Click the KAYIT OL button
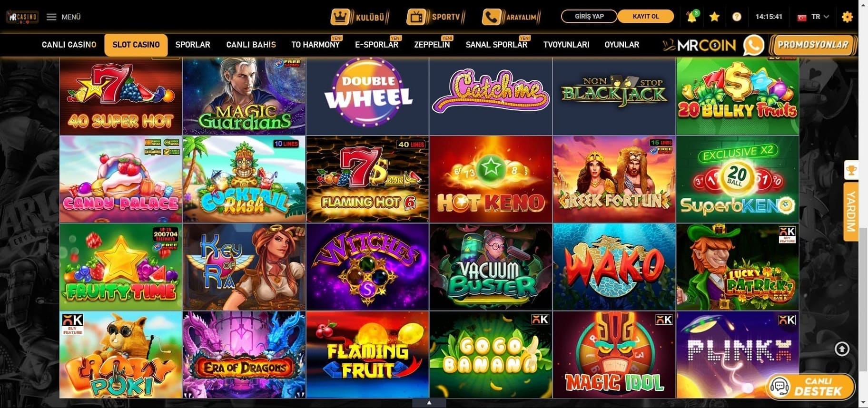Screen dimensions: 868x408 tap(646, 17)
